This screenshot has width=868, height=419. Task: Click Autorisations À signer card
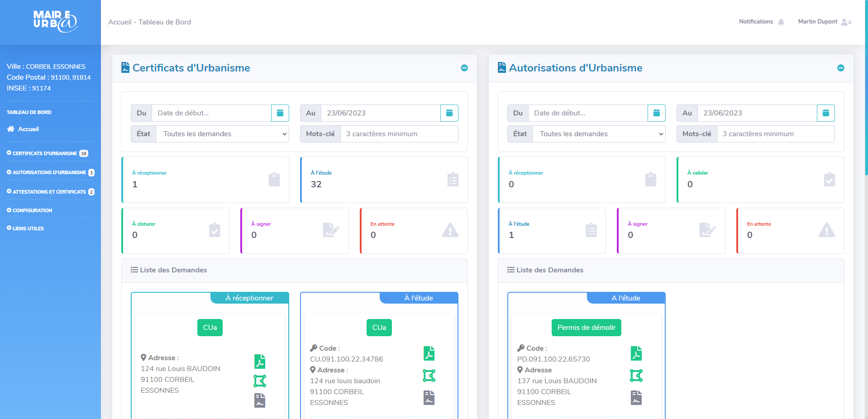tap(671, 231)
